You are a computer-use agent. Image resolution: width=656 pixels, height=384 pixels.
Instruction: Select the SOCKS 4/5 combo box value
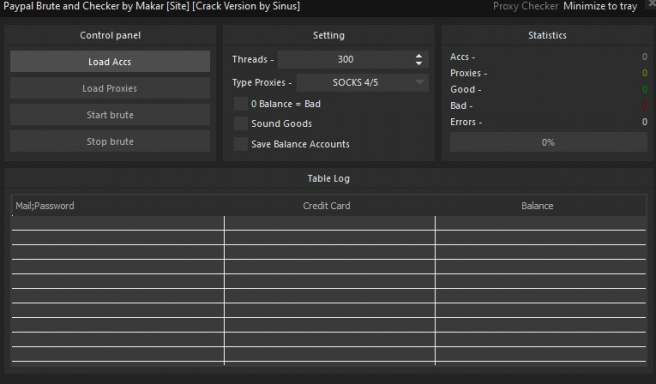(362, 82)
